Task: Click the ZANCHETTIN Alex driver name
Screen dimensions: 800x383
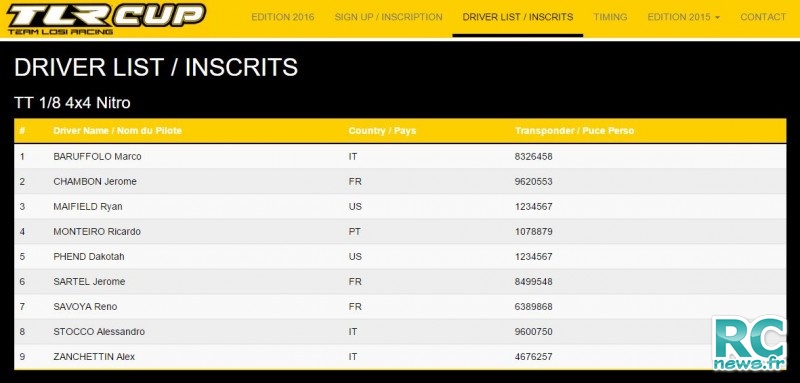Action: pyautogui.click(x=94, y=356)
